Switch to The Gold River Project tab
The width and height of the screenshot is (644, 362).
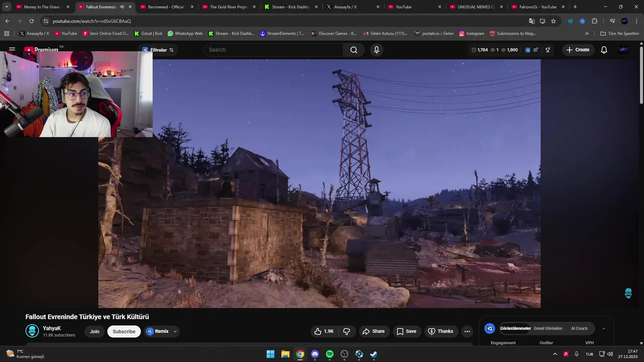tap(228, 7)
